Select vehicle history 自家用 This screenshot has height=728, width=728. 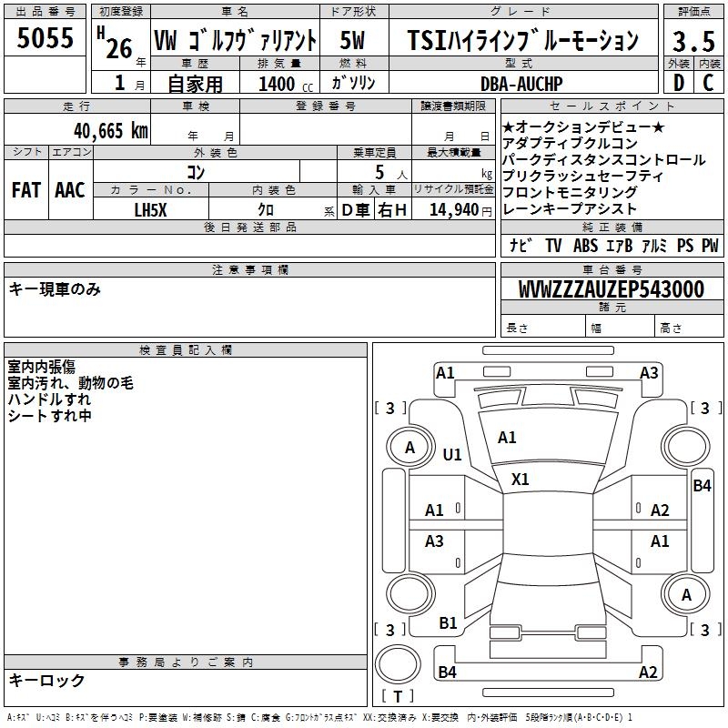(195, 84)
